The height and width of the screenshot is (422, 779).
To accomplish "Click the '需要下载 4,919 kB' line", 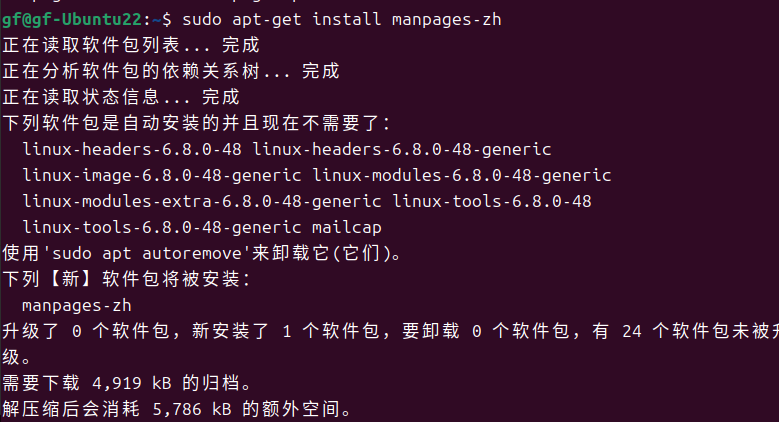I will 128,383.
